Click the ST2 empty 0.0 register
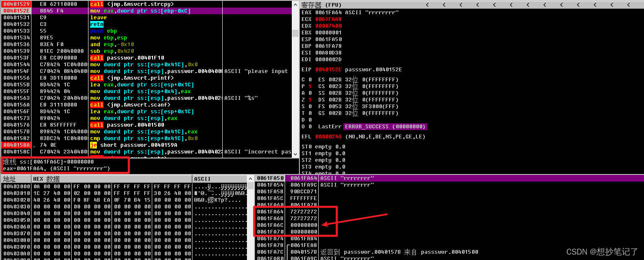 point(323,160)
